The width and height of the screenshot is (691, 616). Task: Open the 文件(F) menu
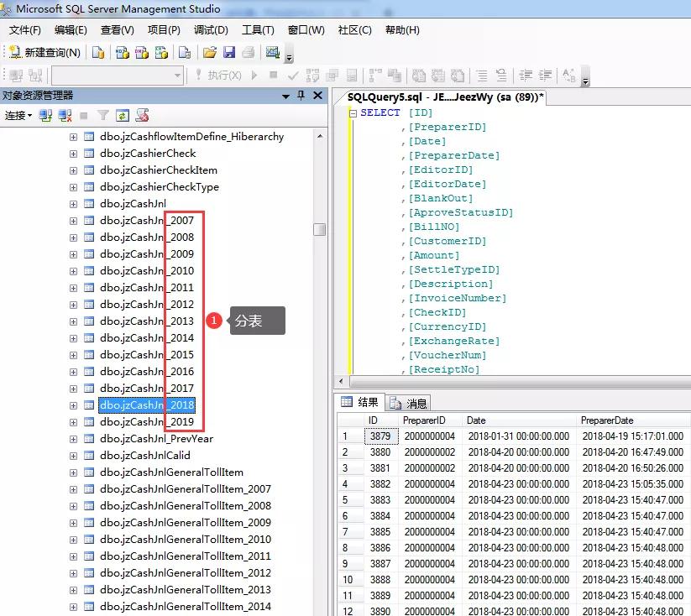coord(24,30)
